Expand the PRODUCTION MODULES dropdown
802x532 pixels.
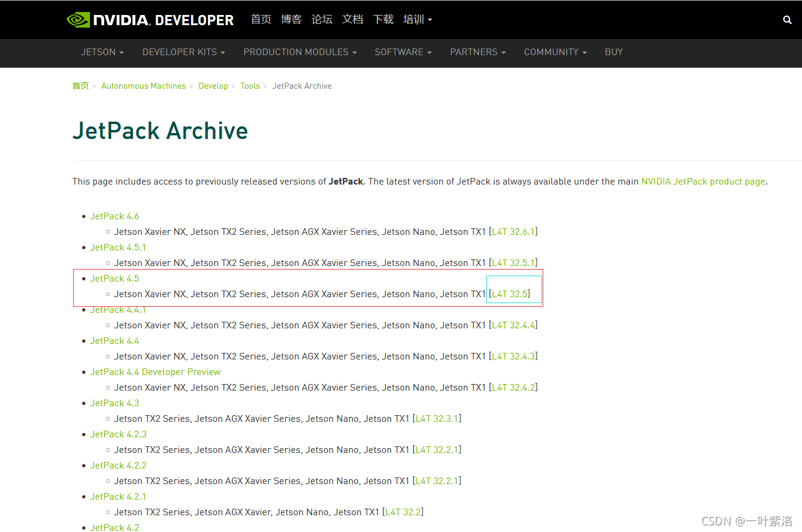point(300,52)
